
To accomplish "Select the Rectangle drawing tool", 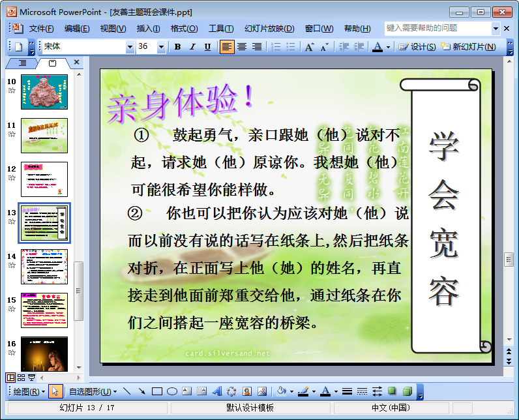I will pyautogui.click(x=157, y=391).
